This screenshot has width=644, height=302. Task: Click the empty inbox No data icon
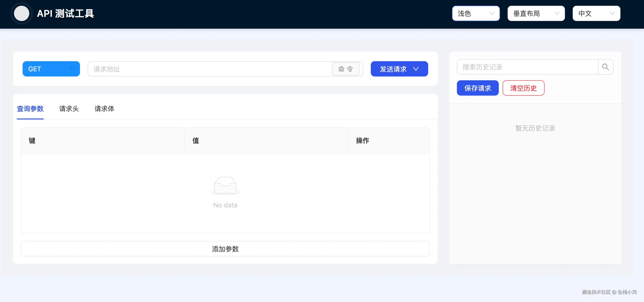click(225, 185)
